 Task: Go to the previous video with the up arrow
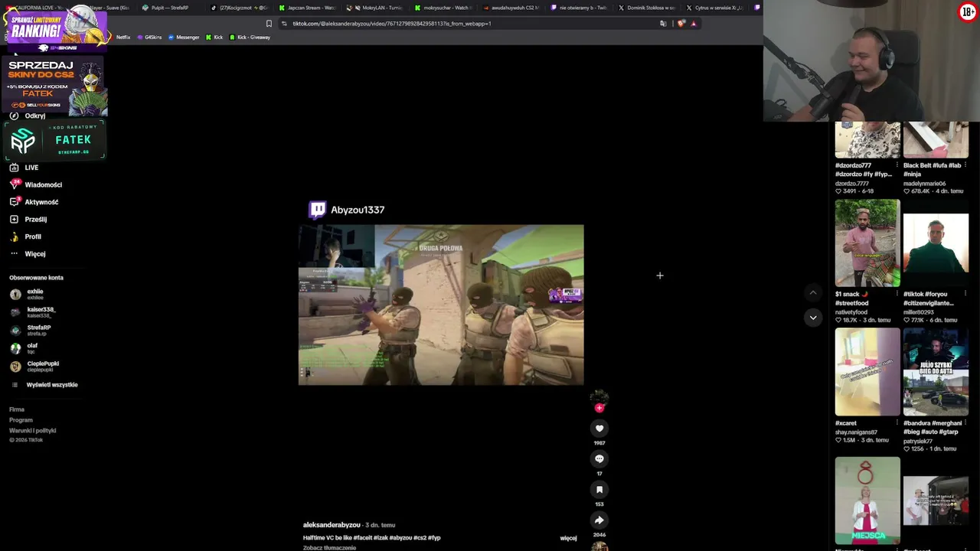(813, 292)
